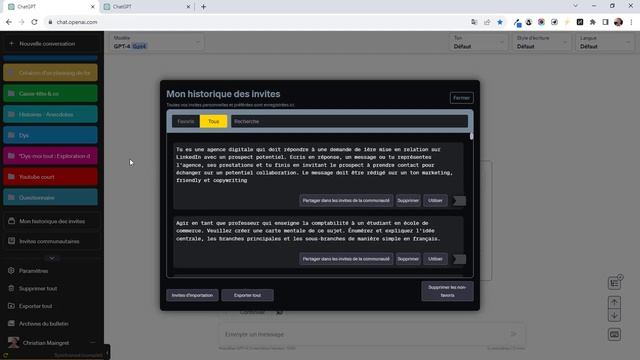The width and height of the screenshot is (640, 360).
Task: Click the comptabilité professor prompt text
Action: tap(308, 231)
